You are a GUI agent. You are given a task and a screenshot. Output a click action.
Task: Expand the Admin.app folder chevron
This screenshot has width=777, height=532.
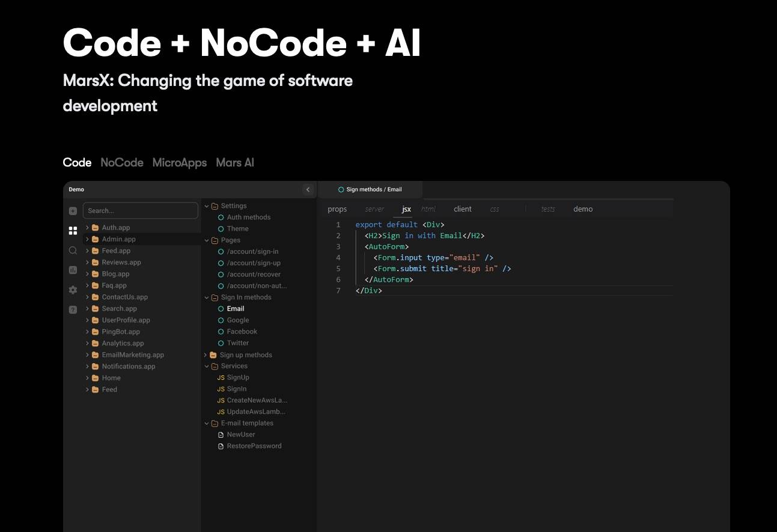[87, 239]
